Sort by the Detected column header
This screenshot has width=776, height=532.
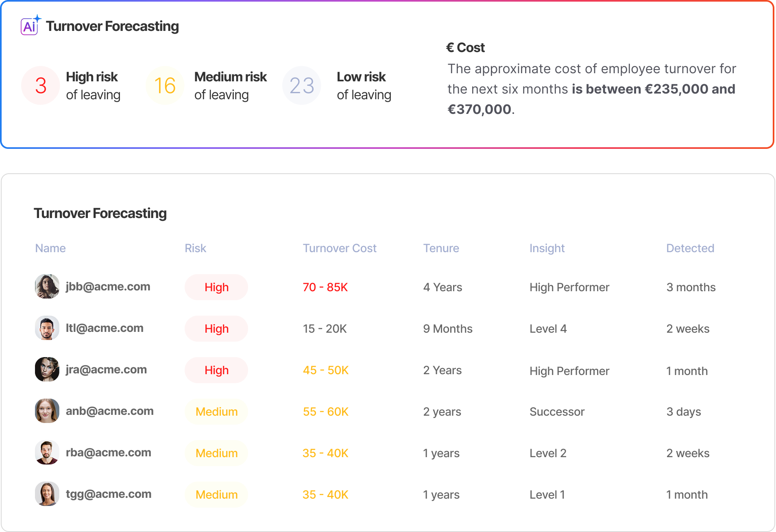pyautogui.click(x=690, y=248)
